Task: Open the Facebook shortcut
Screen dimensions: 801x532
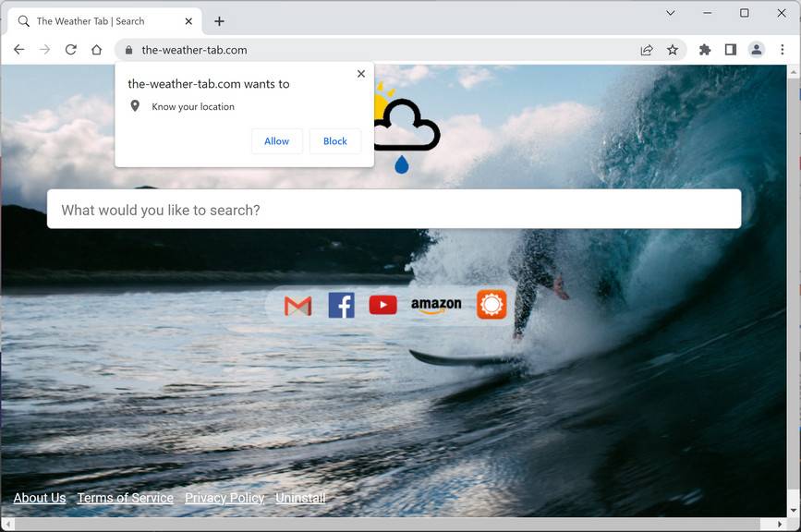Action: [x=341, y=304]
